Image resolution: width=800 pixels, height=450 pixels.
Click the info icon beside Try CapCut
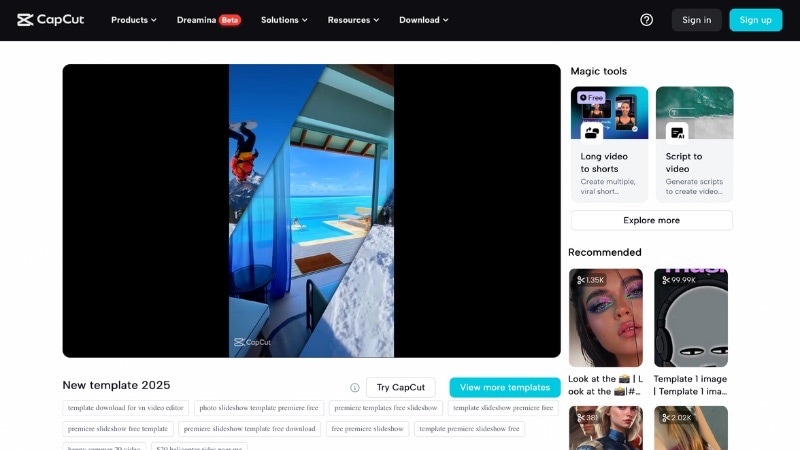355,388
